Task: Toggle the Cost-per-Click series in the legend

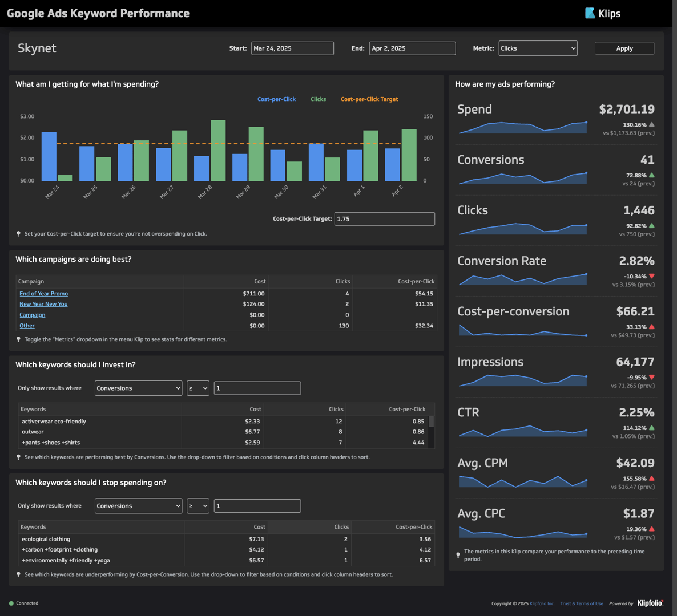Action: 276,99
